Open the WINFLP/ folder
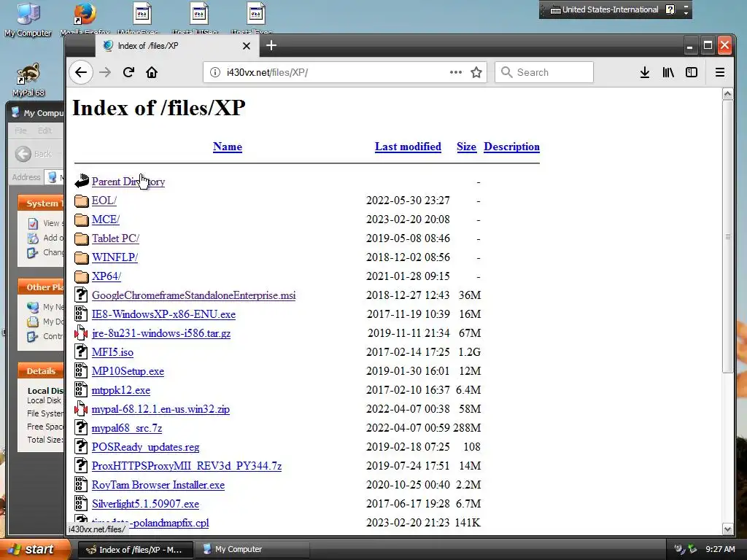The height and width of the screenshot is (560, 747). click(115, 257)
